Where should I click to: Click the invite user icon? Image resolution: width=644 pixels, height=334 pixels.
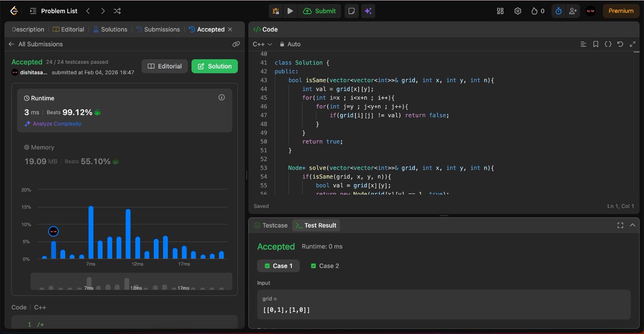pyautogui.click(x=573, y=11)
